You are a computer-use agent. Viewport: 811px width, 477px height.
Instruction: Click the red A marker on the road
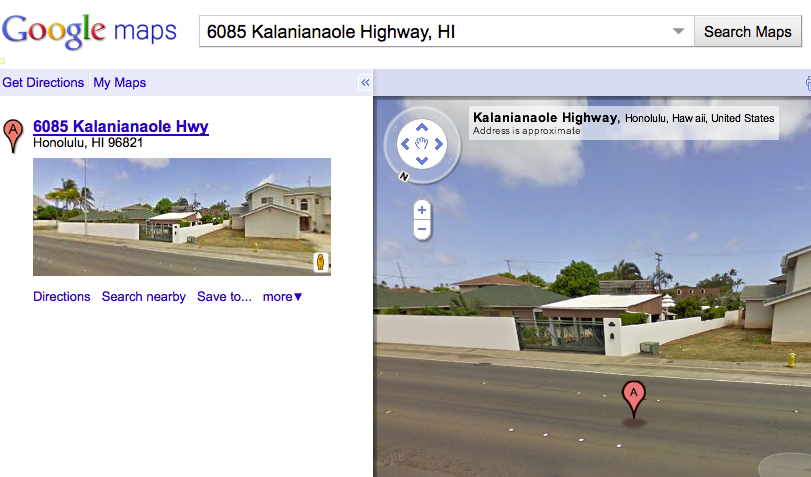634,399
